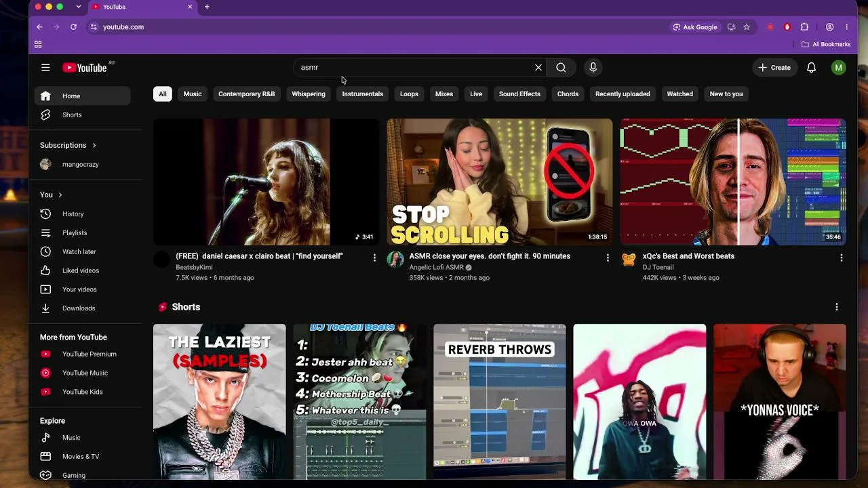Filter by Sound Effects chip

pyautogui.click(x=519, y=94)
